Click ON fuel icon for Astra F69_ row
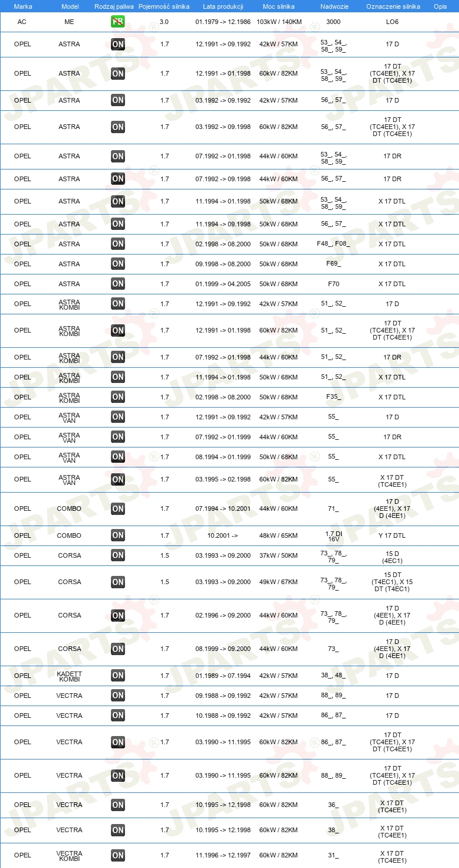This screenshot has height=868, width=459. click(118, 264)
